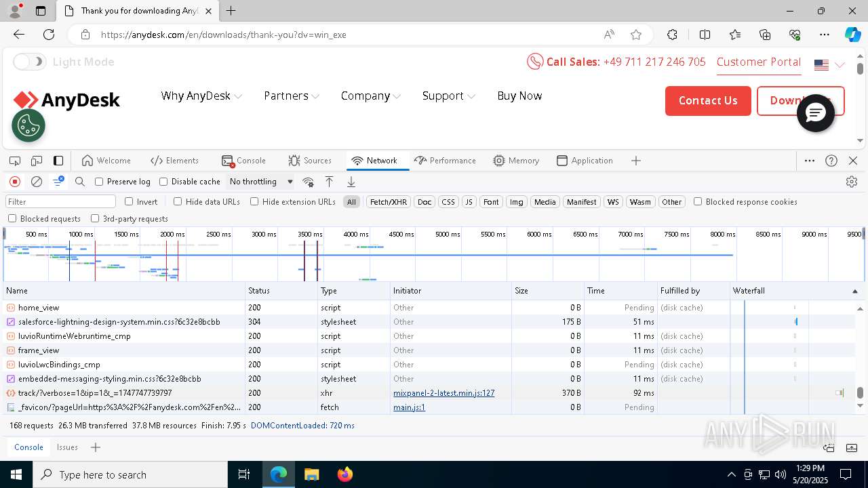
Task: Check Hide extension URLs
Action: pos(254,201)
